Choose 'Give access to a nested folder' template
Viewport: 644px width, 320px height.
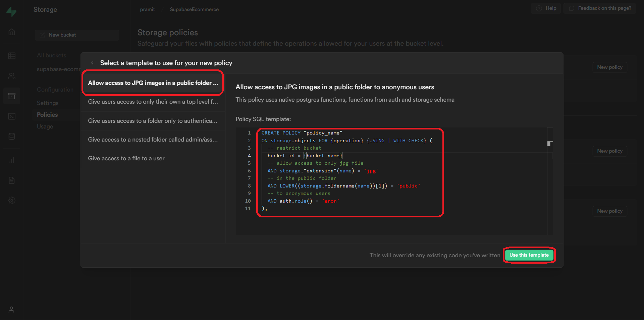coord(153,140)
